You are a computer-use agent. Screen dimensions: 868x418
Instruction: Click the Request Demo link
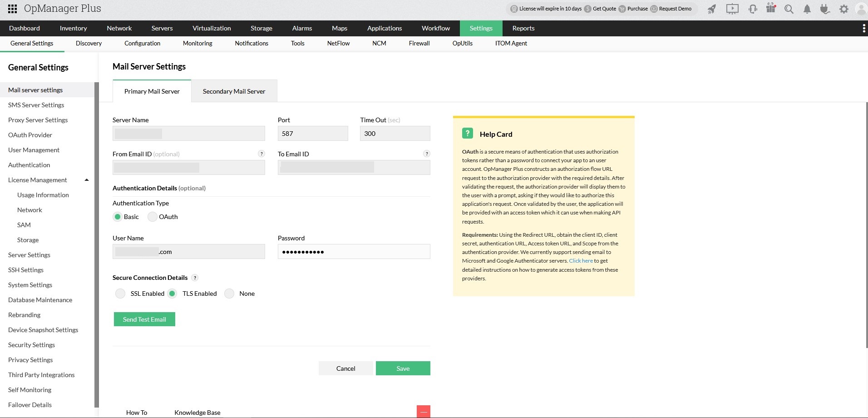(x=676, y=9)
